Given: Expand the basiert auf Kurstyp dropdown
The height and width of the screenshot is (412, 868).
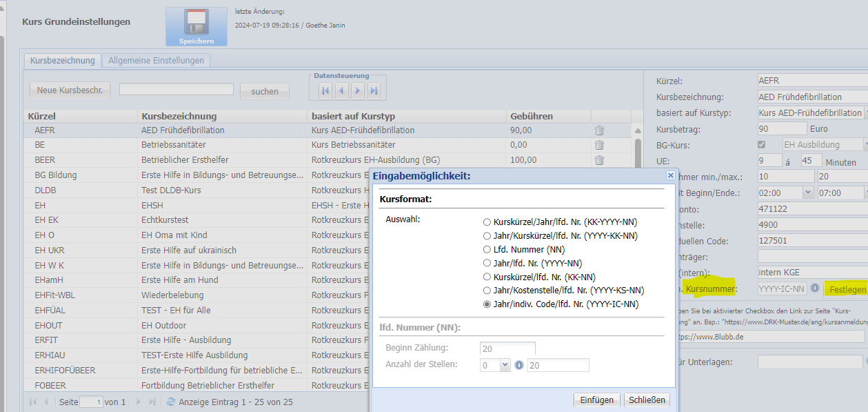Looking at the screenshot, I should click(865, 113).
